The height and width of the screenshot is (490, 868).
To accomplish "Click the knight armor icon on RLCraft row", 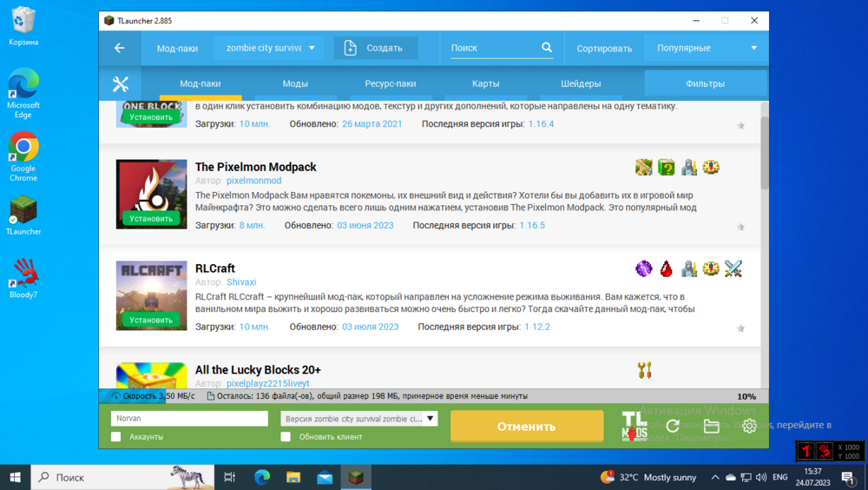I will (688, 268).
